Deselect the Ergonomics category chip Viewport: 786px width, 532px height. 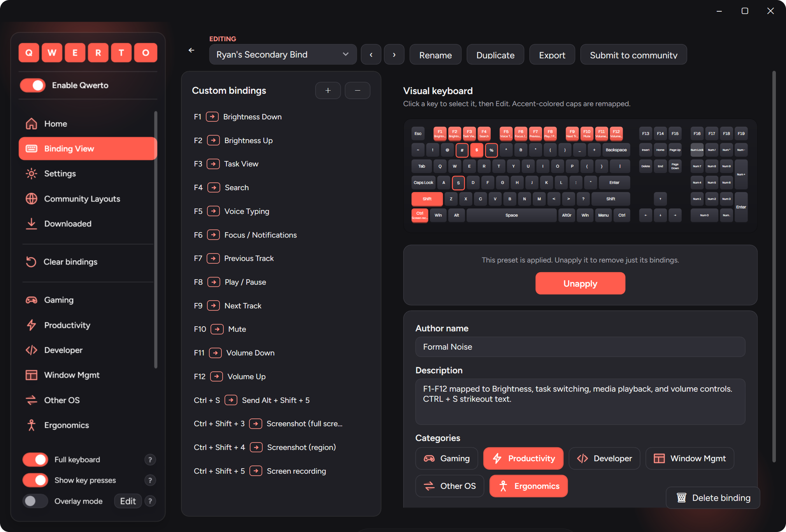tap(528, 486)
